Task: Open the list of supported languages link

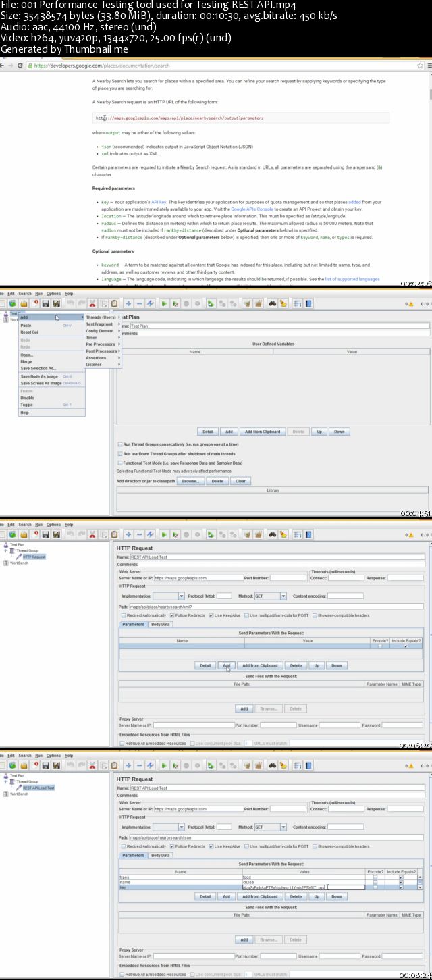Action: [x=352, y=279]
